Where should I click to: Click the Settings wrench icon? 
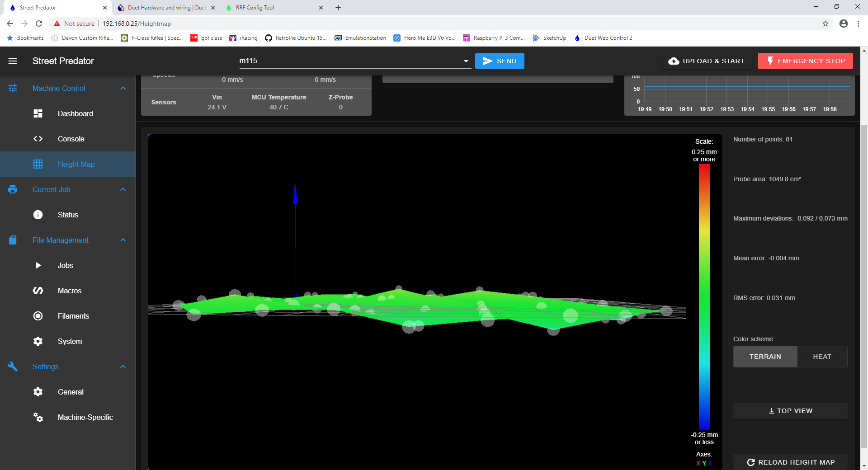(13, 367)
